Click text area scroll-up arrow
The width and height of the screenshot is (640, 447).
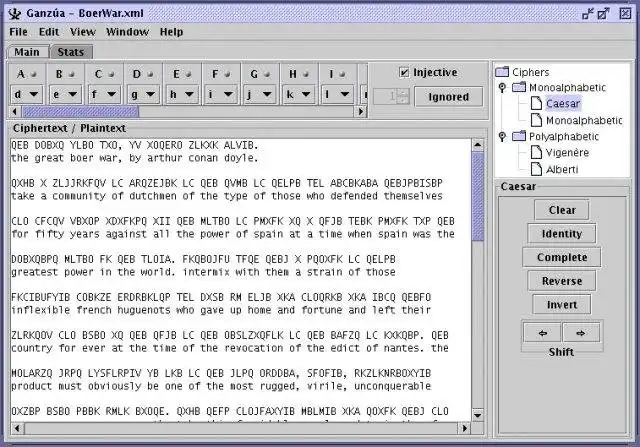478,145
